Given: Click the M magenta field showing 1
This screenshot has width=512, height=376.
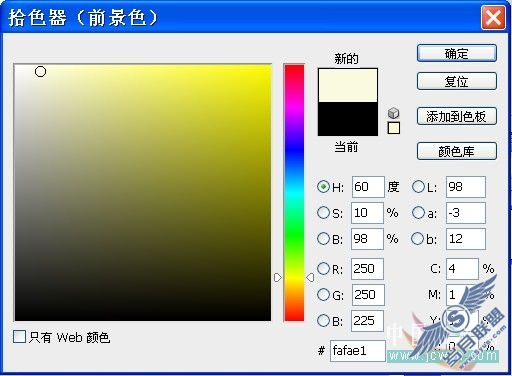Looking at the screenshot, I should 462,295.
